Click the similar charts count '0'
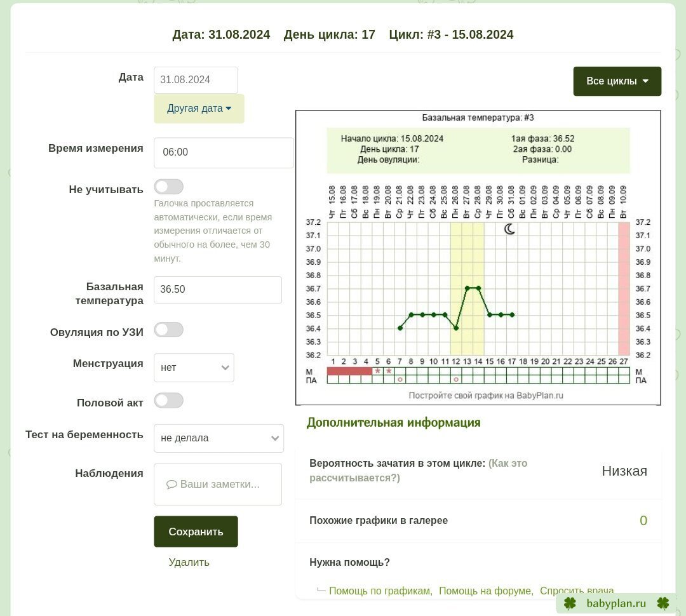Viewport: 686px width, 616px height. (643, 521)
